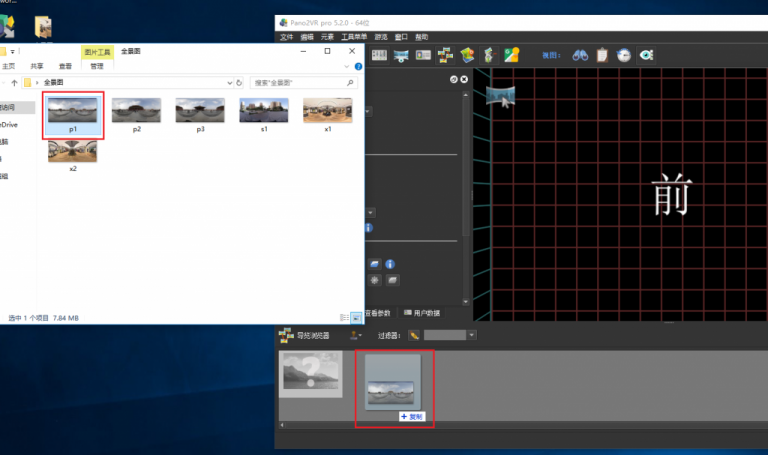This screenshot has width=768, height=455.
Task: Open the 游览 menu in Pano2VR
Action: pos(381,37)
